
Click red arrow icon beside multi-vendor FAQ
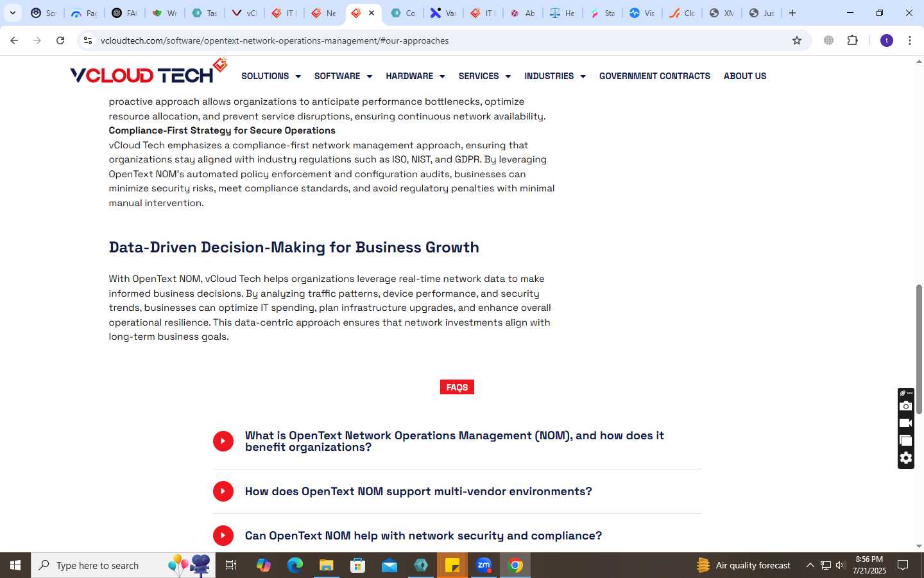pos(223,491)
